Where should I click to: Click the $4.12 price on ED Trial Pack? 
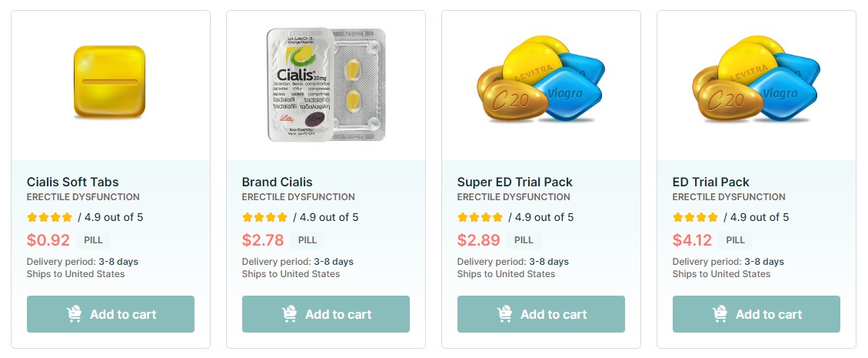(692, 240)
